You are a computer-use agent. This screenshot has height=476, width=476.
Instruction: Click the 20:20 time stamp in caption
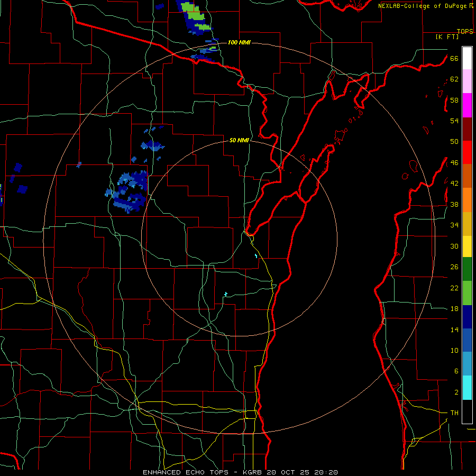326,472
